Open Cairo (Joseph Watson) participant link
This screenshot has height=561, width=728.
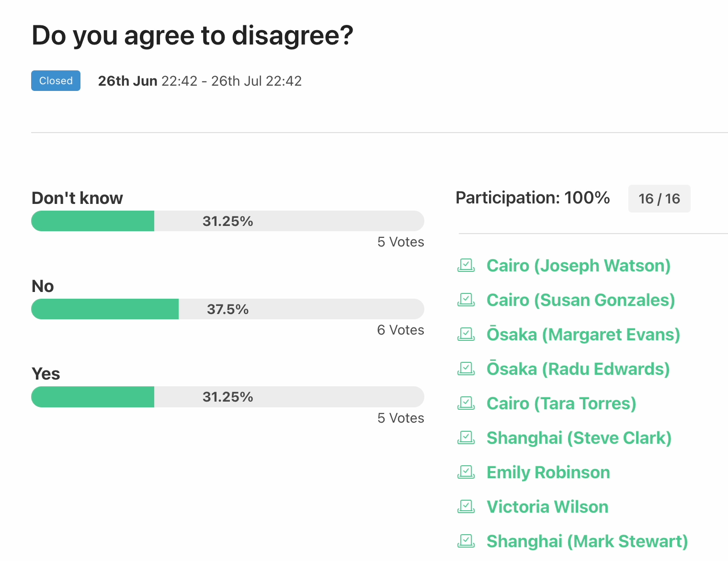pos(578,266)
